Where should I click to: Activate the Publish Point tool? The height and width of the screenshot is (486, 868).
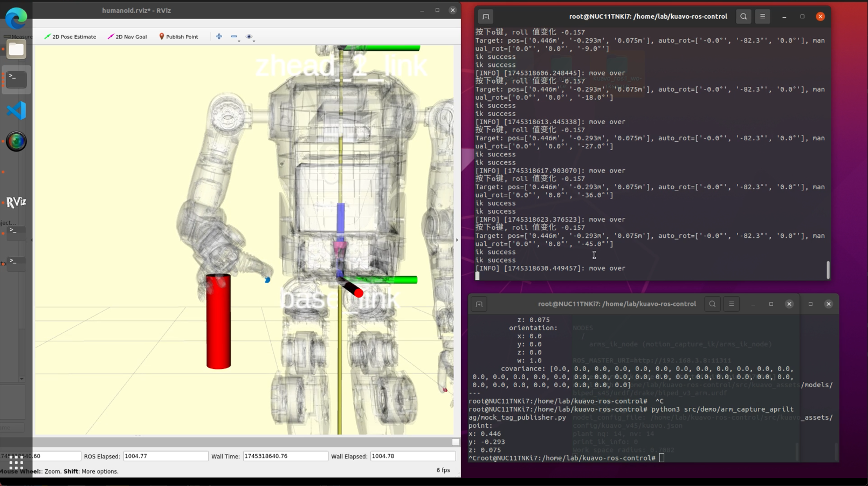pos(178,37)
